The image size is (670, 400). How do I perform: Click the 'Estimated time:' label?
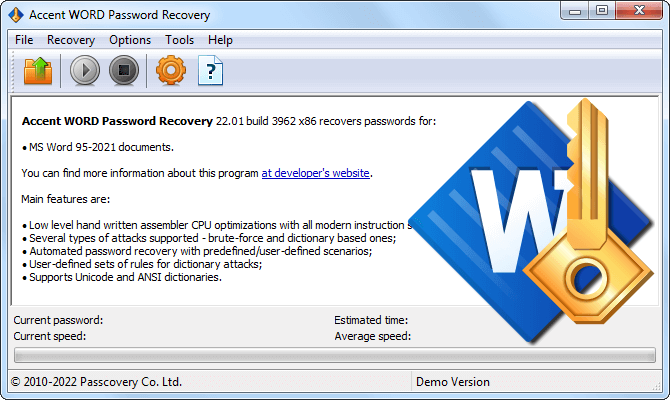pos(371,320)
